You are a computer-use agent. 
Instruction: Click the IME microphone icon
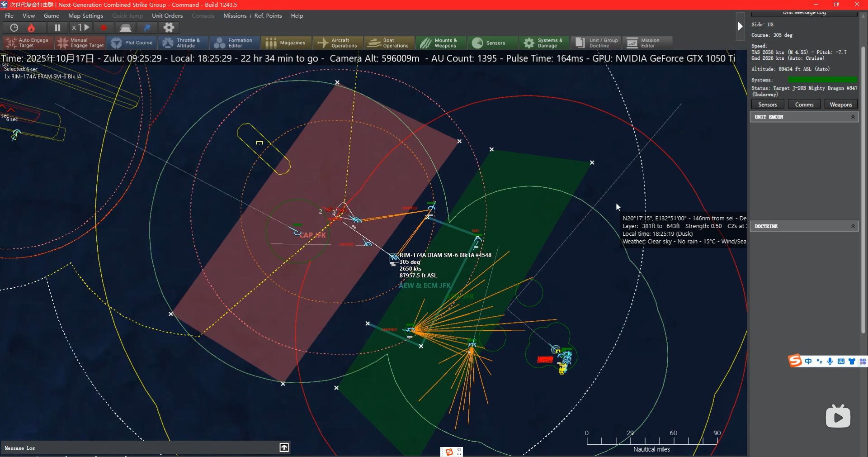click(830, 361)
